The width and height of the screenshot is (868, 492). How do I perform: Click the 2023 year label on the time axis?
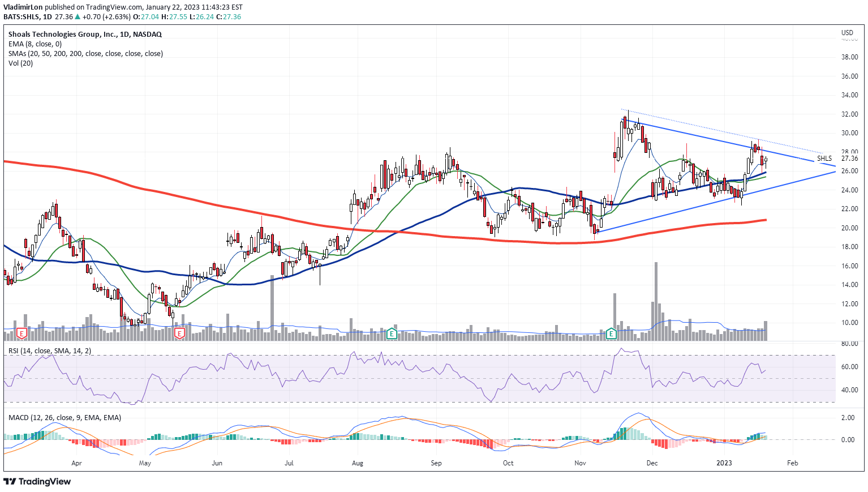[724, 463]
